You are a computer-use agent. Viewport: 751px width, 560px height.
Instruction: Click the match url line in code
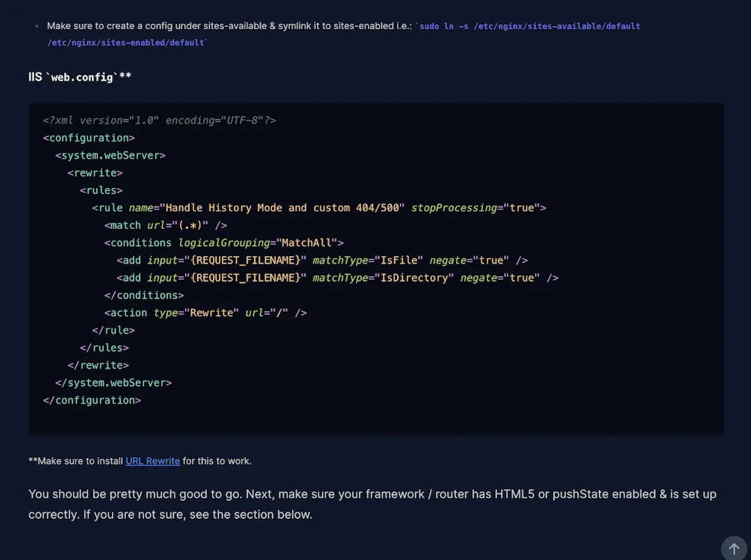pyautogui.click(x=165, y=225)
